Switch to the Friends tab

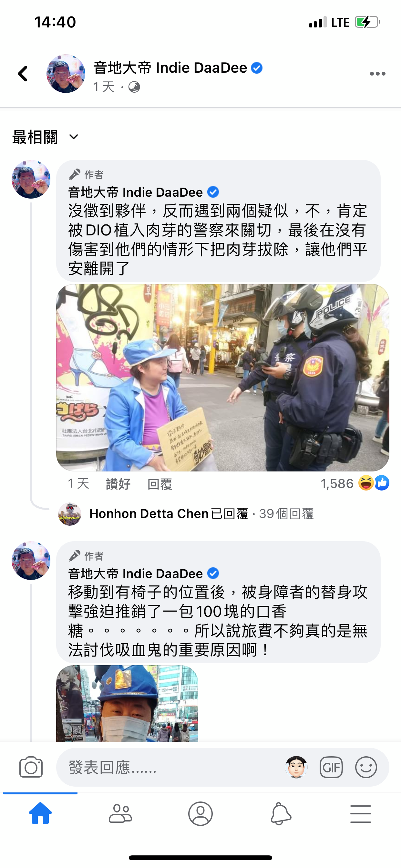pyautogui.click(x=120, y=814)
